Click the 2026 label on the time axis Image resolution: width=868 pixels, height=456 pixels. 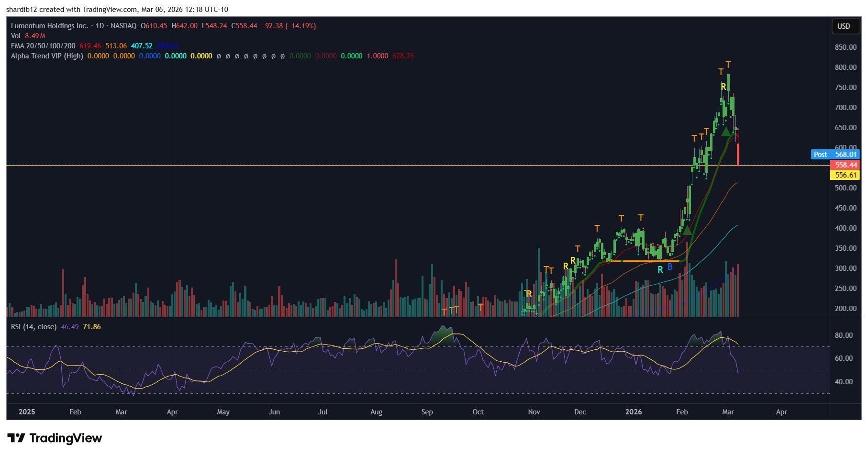(x=634, y=412)
